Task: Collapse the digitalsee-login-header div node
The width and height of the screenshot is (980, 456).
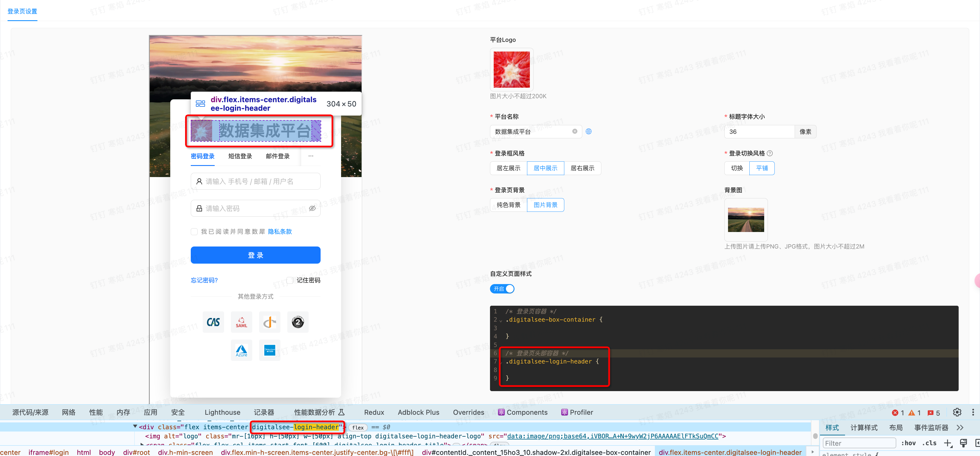Action: coord(135,427)
